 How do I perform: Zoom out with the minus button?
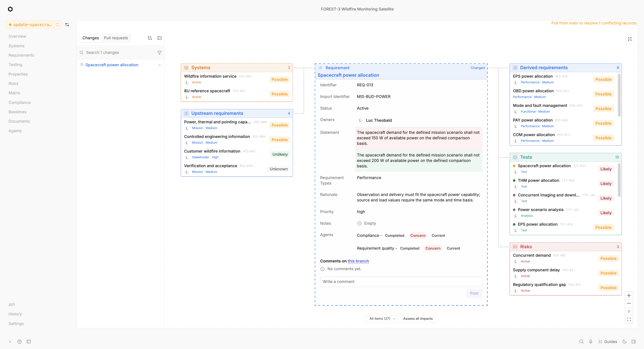(629, 304)
